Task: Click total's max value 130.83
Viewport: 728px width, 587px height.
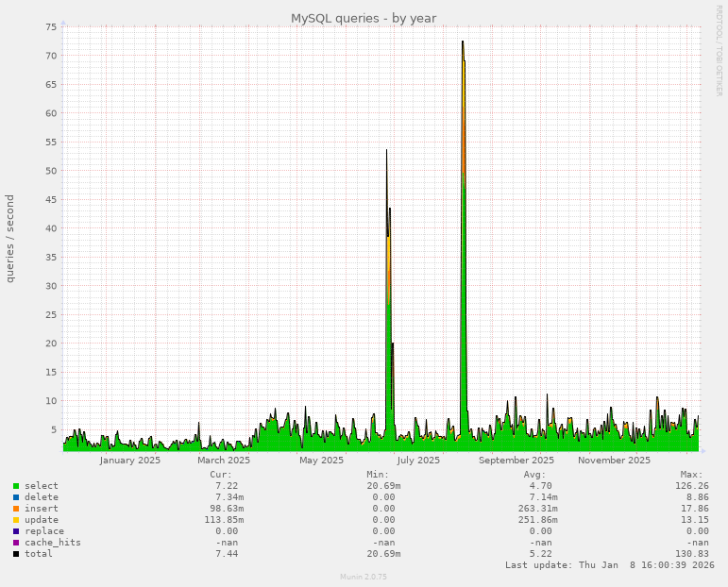Action: pos(692,554)
